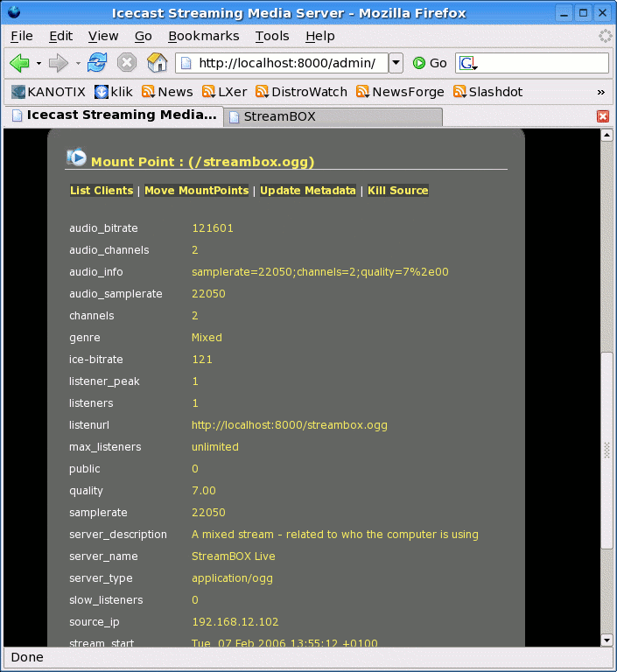The width and height of the screenshot is (617, 672).
Task: Open the File menu
Action: pyautogui.click(x=22, y=36)
